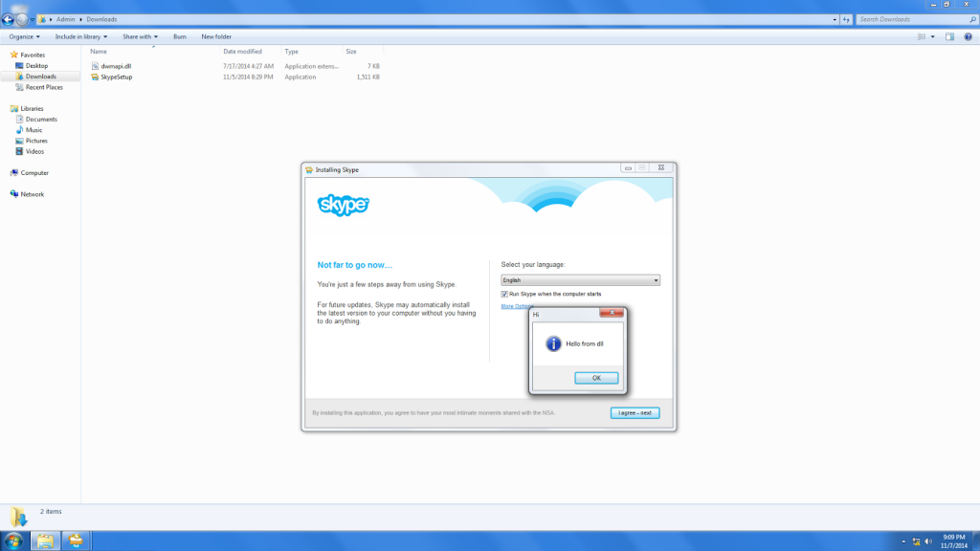Go back in Explorer navigation
Screen dimensions: 980x551
(x=8, y=19)
